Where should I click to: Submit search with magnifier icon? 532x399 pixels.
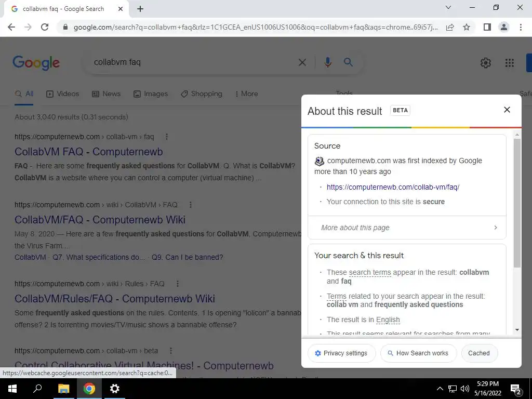click(348, 62)
